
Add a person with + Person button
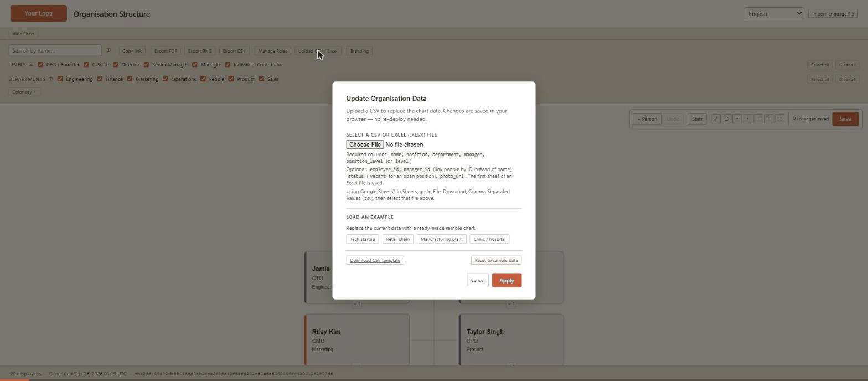tap(647, 119)
